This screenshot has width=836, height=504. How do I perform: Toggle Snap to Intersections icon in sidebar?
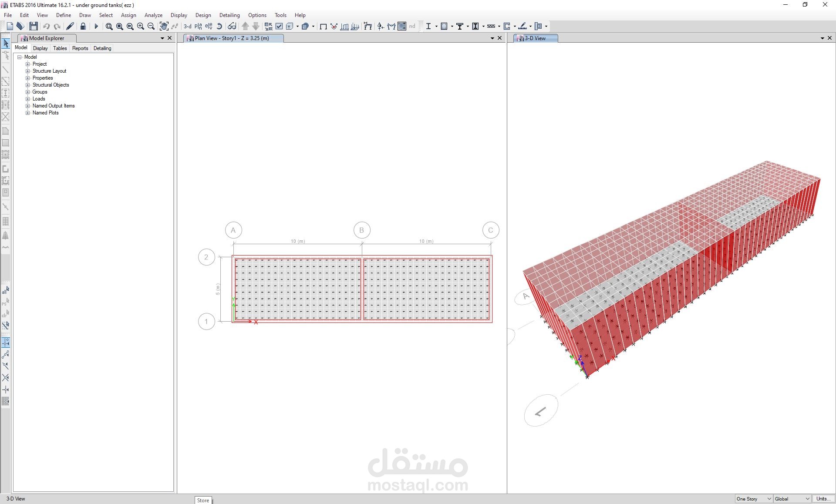(6, 377)
